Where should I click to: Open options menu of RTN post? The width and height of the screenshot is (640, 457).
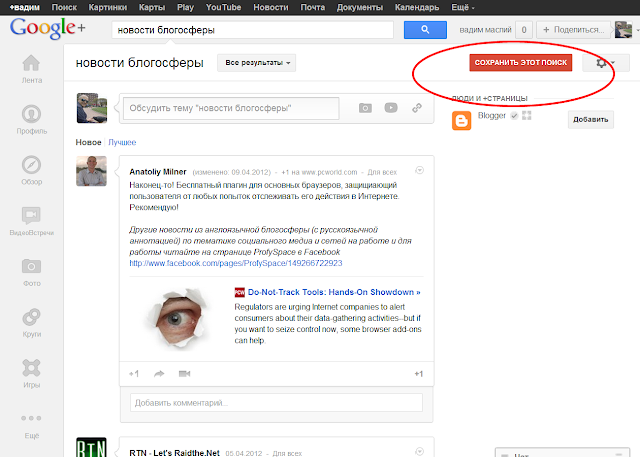tap(419, 451)
